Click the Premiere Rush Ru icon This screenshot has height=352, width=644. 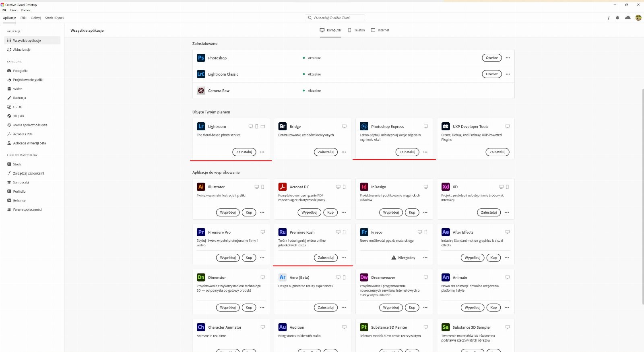[283, 232]
